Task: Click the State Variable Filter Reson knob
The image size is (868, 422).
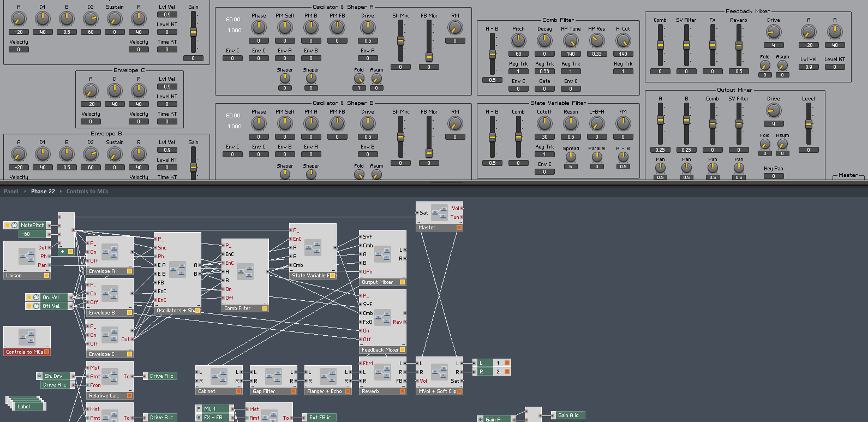Action: [571, 123]
